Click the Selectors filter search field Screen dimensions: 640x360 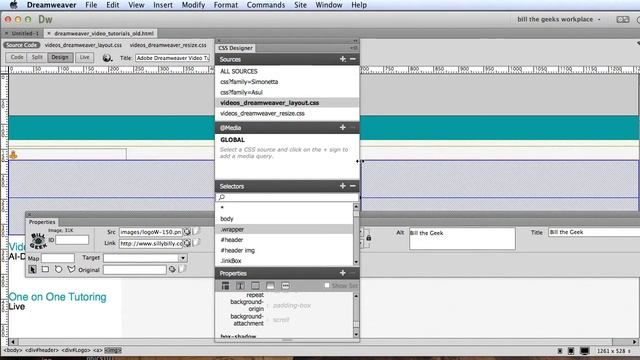287,197
